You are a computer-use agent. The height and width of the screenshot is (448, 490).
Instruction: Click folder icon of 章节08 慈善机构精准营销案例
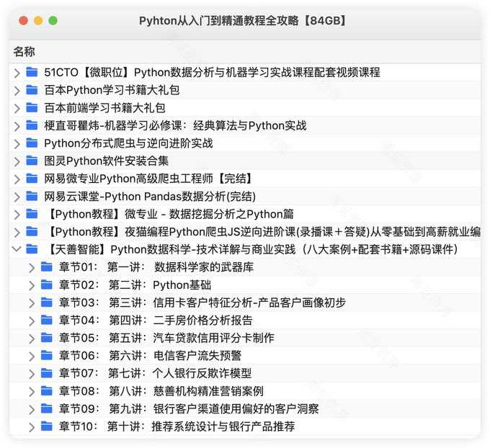[47, 391]
